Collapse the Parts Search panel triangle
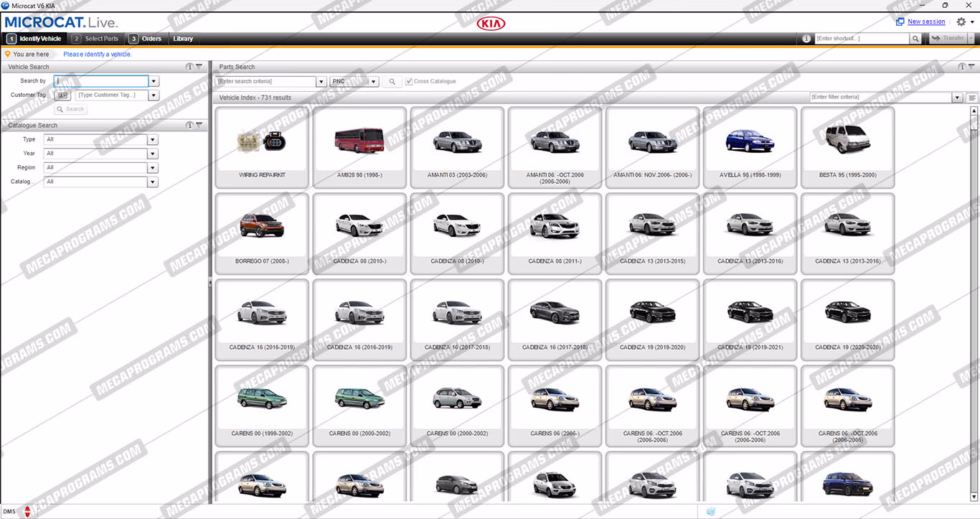Screen dimensions: 980x519 pos(972,67)
